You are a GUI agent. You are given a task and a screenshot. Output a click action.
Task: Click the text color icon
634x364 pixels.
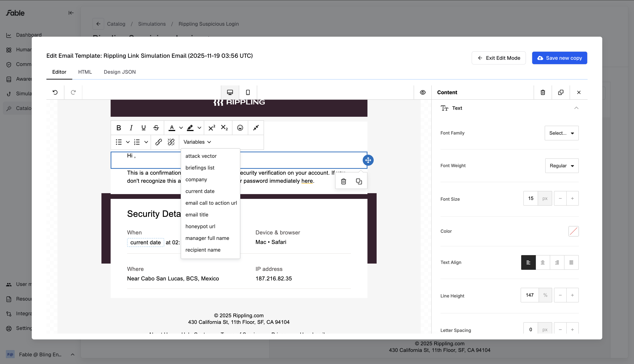(x=172, y=128)
